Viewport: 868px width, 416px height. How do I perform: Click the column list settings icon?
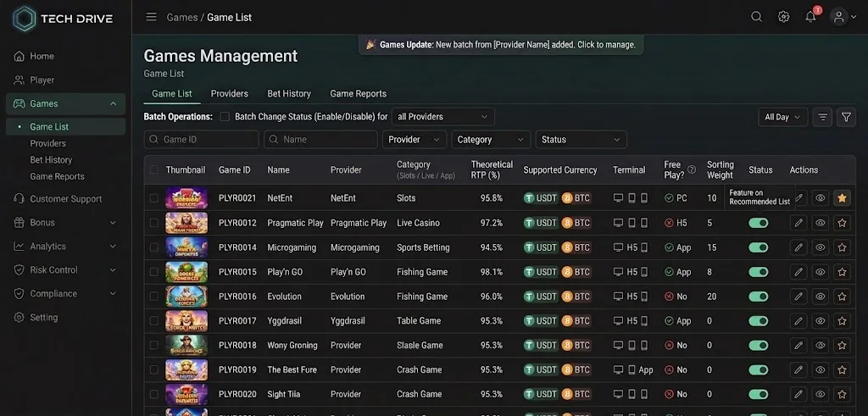coord(822,117)
